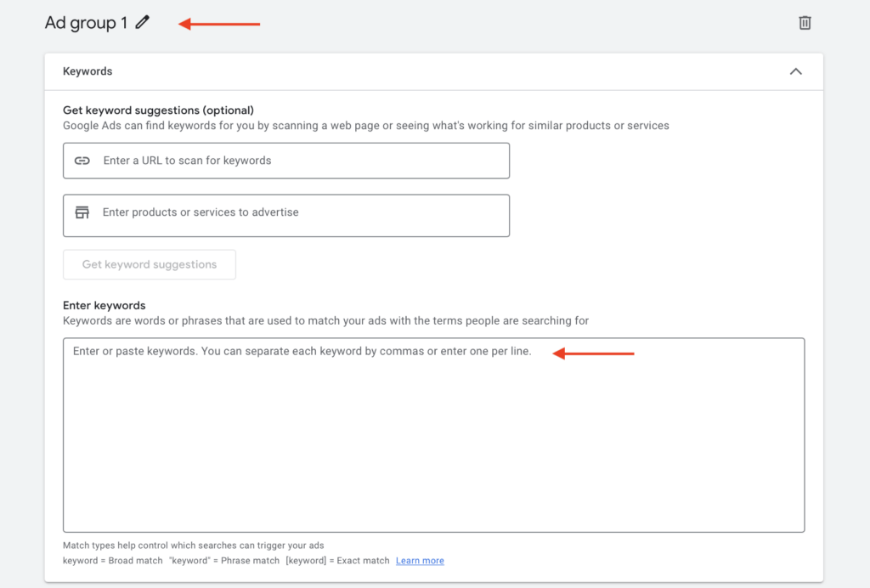The height and width of the screenshot is (588, 870).
Task: Click the 'Enter keywords' section heading
Action: (x=105, y=305)
